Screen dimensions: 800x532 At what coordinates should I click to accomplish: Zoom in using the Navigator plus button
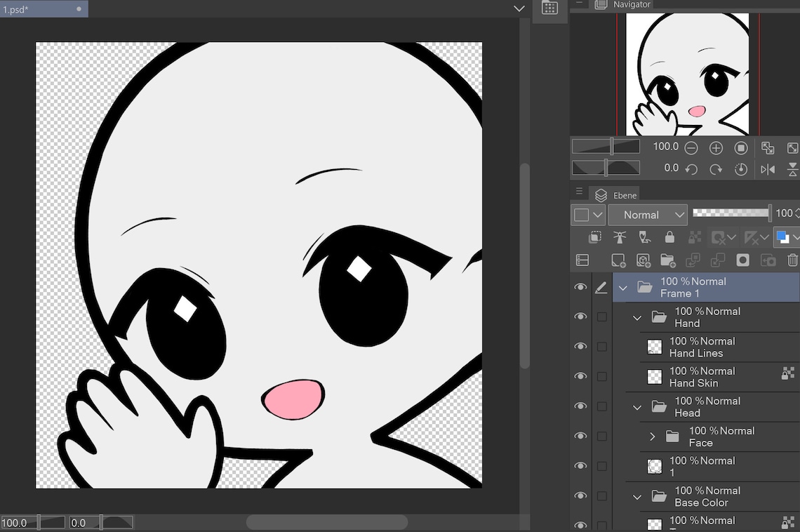coord(716,147)
